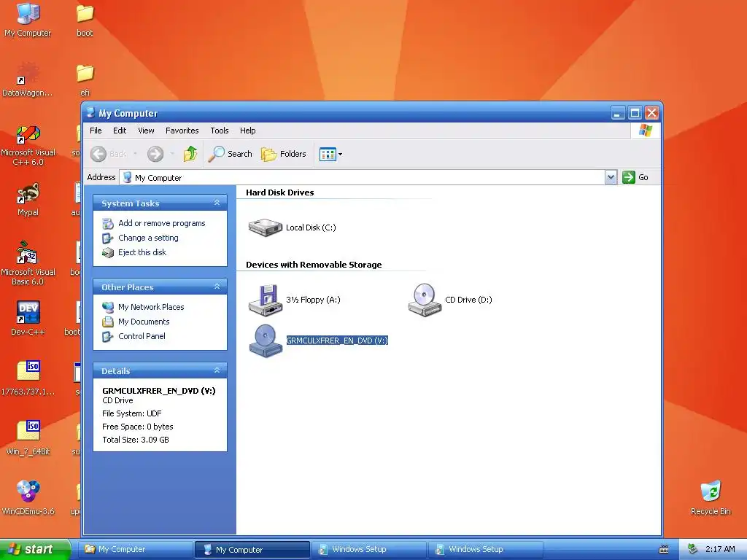Open the Views toolbar button
Image resolution: width=747 pixels, height=560 pixels.
point(330,155)
